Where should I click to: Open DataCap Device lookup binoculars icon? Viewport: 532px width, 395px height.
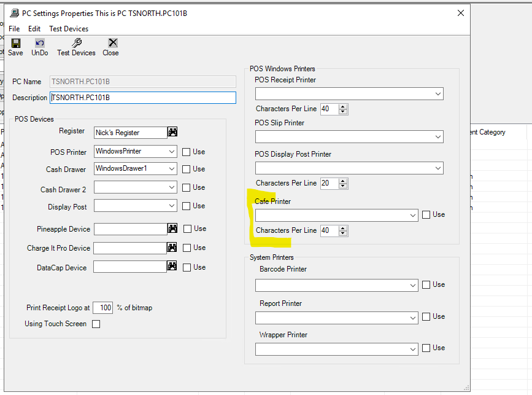pos(172,266)
